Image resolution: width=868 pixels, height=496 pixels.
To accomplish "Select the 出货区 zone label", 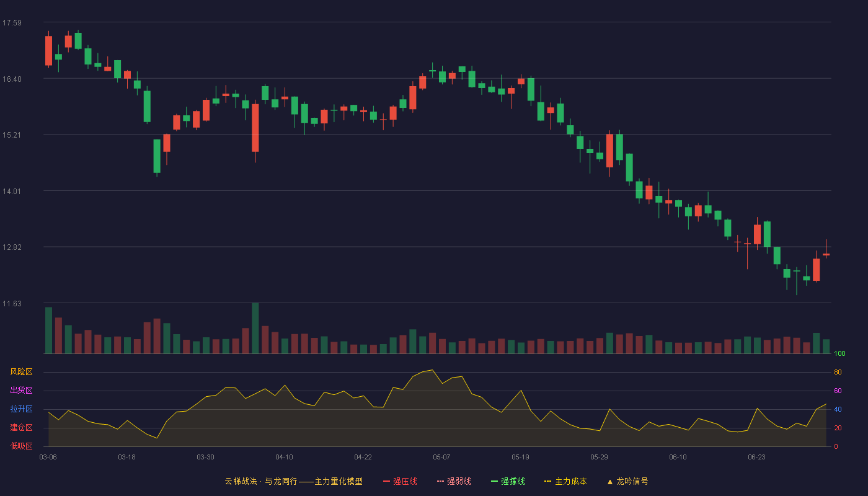I will click(x=21, y=391).
